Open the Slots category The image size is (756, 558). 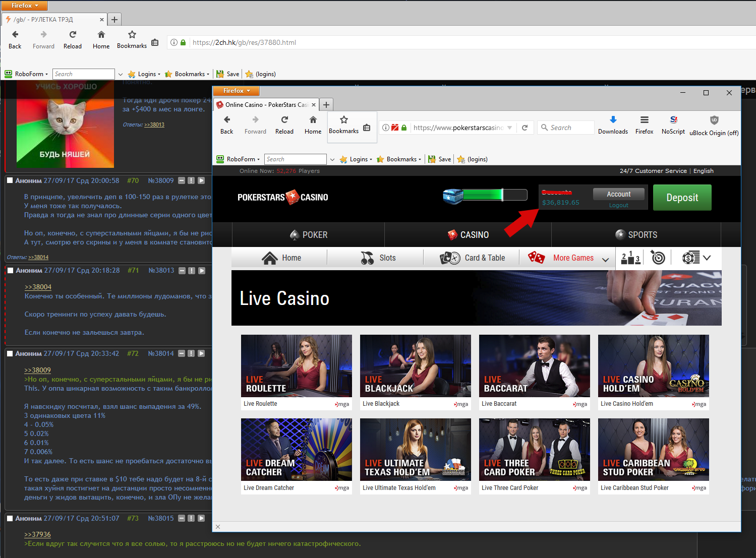click(x=378, y=258)
